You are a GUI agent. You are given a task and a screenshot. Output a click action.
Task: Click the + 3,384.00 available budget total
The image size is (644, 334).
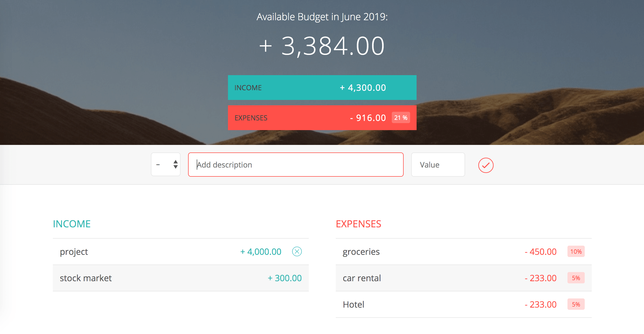pyautogui.click(x=322, y=46)
